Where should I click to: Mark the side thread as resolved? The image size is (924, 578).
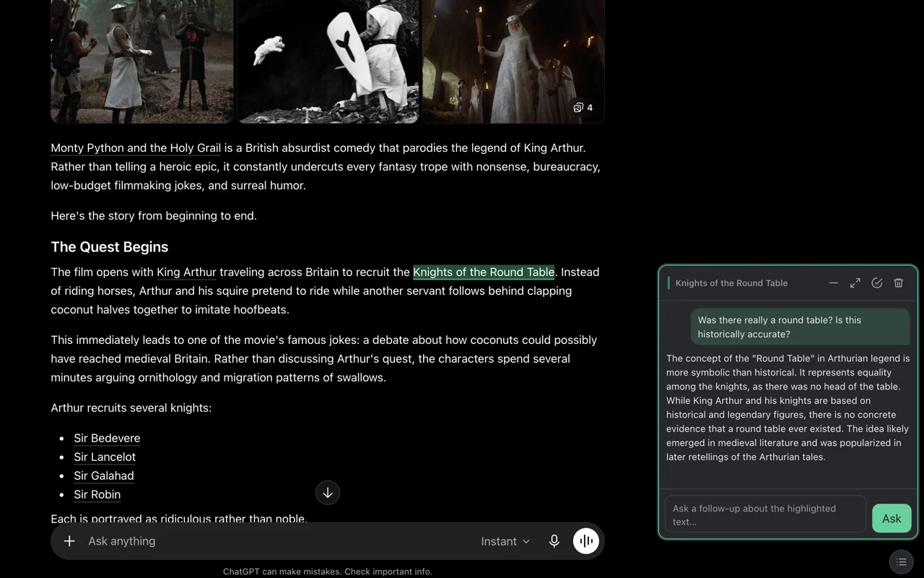coord(877,283)
